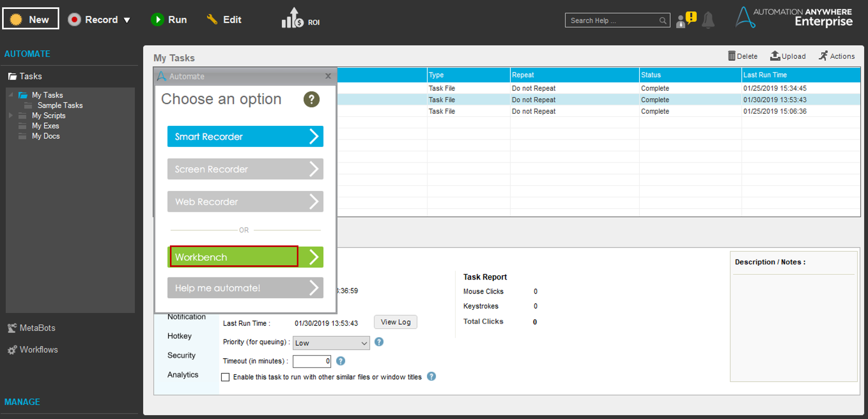Open the Workflows section
Viewport: 868px width, 419px height.
click(39, 350)
